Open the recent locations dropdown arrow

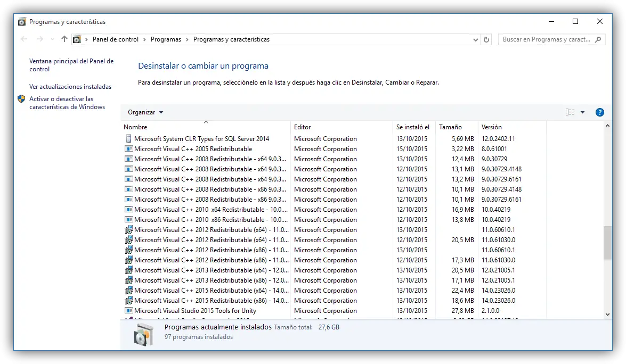click(52, 39)
